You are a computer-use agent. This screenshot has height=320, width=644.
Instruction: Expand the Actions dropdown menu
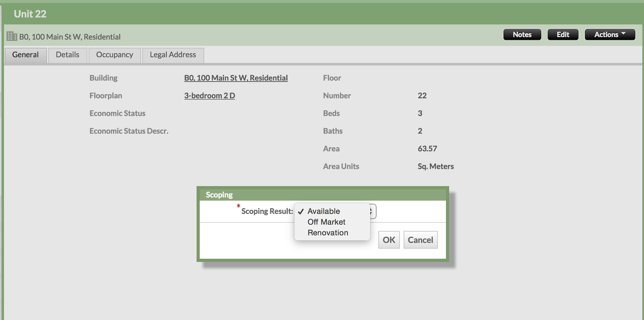tap(610, 34)
